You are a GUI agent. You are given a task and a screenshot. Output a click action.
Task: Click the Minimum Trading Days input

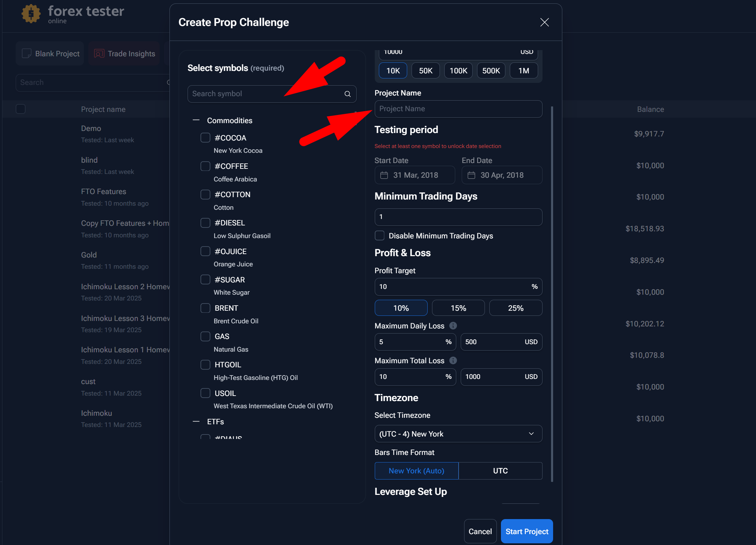pos(458,217)
